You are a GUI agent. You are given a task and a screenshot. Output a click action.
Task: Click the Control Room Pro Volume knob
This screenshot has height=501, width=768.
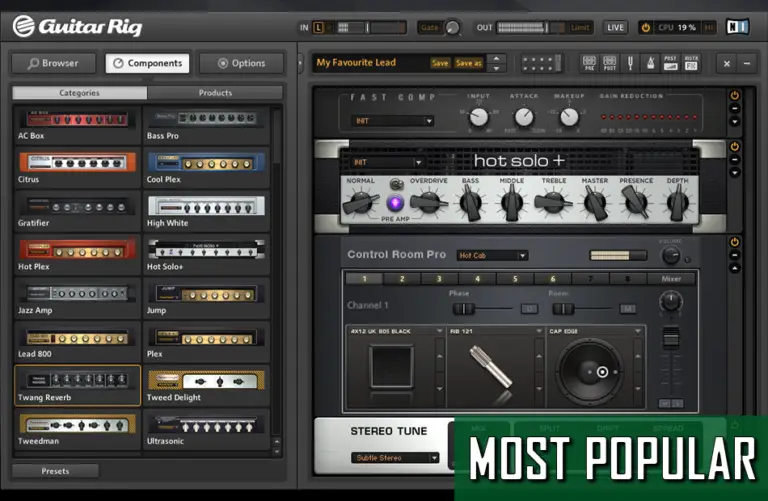(x=671, y=255)
